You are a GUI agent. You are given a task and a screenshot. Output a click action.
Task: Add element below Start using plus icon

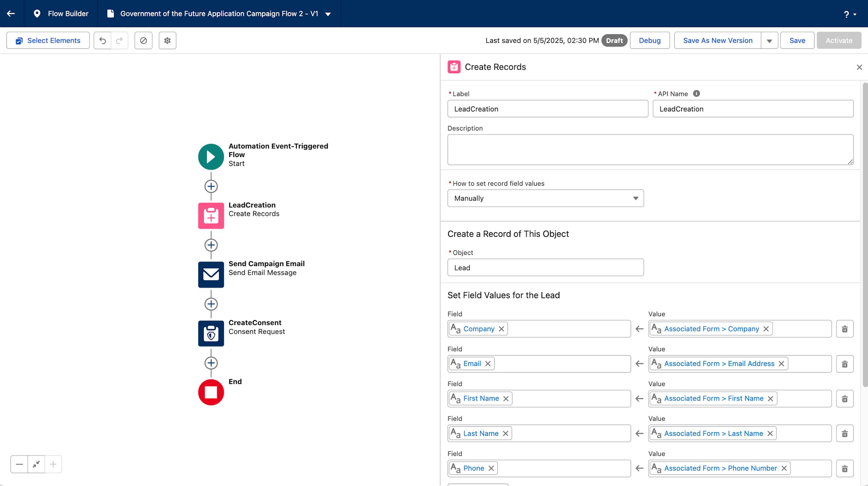(211, 186)
